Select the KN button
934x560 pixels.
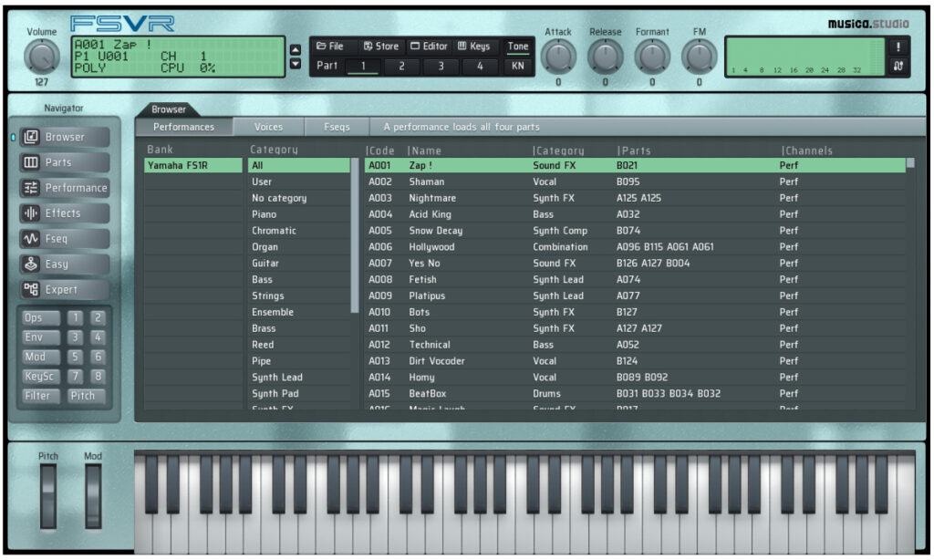(518, 67)
